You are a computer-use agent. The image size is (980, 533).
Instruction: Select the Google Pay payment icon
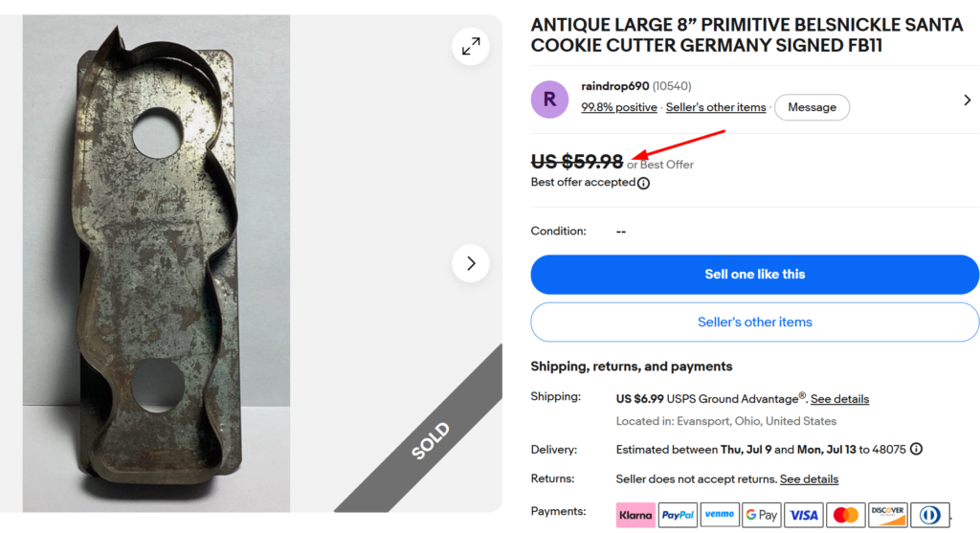761,515
